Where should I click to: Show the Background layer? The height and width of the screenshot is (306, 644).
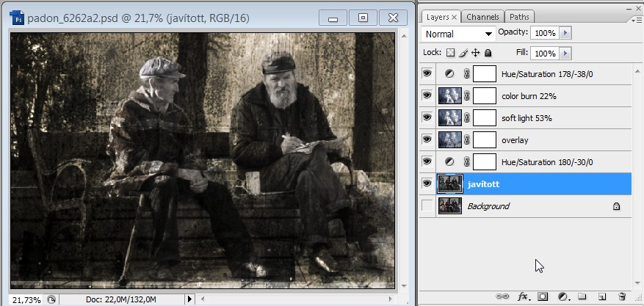427,206
